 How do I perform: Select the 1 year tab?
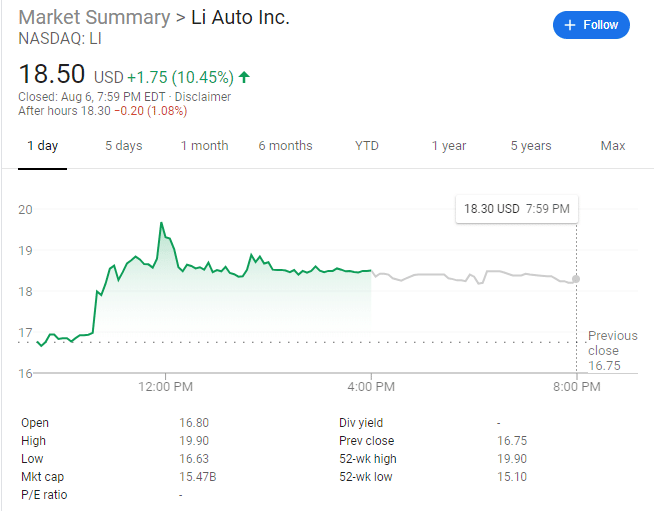click(x=449, y=146)
